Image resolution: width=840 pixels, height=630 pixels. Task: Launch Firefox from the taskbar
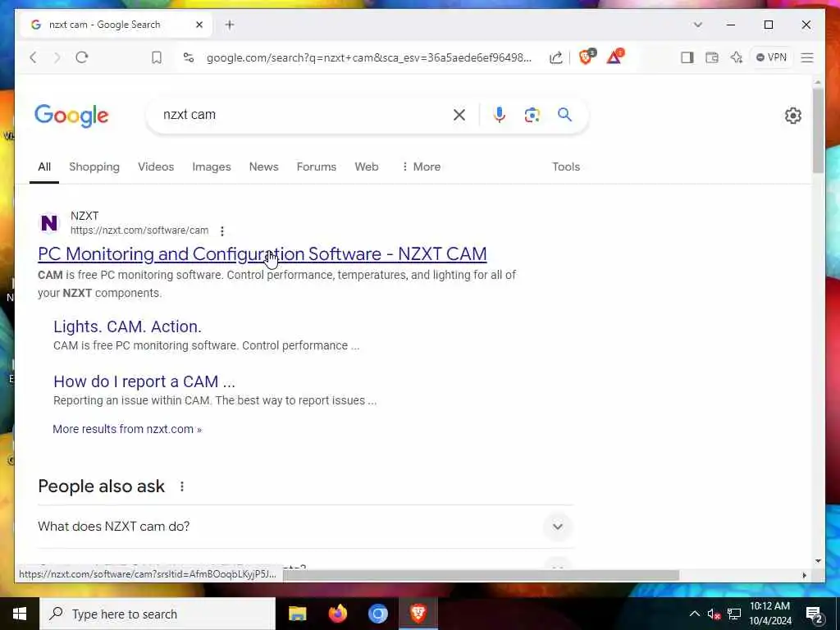pyautogui.click(x=337, y=614)
